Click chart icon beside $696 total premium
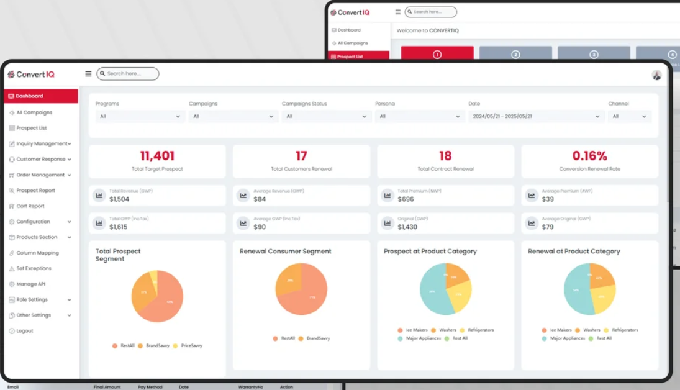This screenshot has width=680, height=390. 387,196
